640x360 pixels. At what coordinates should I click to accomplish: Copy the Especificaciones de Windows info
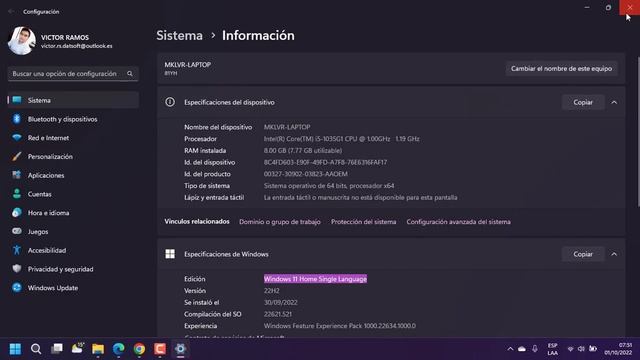point(583,254)
